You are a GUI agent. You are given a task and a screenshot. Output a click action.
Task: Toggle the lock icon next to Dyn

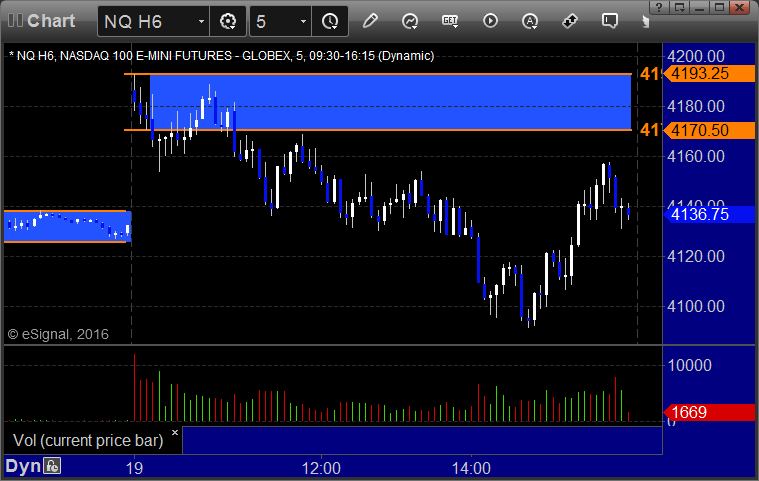point(52,466)
